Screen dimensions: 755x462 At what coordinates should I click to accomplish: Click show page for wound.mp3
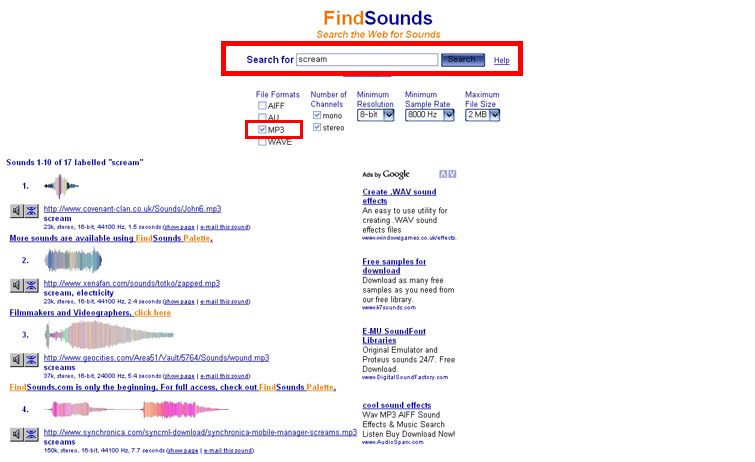tap(179, 376)
